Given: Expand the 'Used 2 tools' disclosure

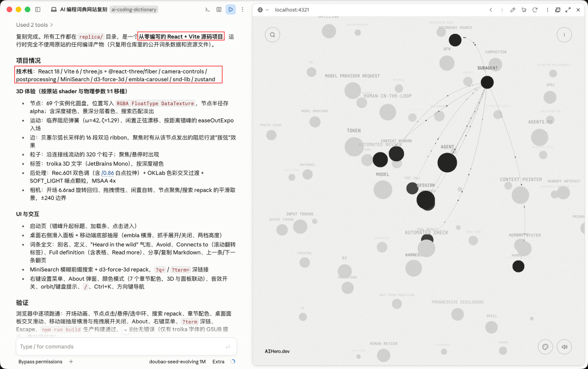Looking at the screenshot, I should pos(34,25).
